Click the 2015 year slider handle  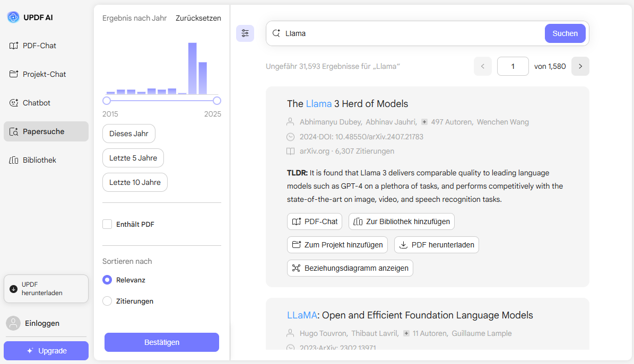tap(107, 101)
